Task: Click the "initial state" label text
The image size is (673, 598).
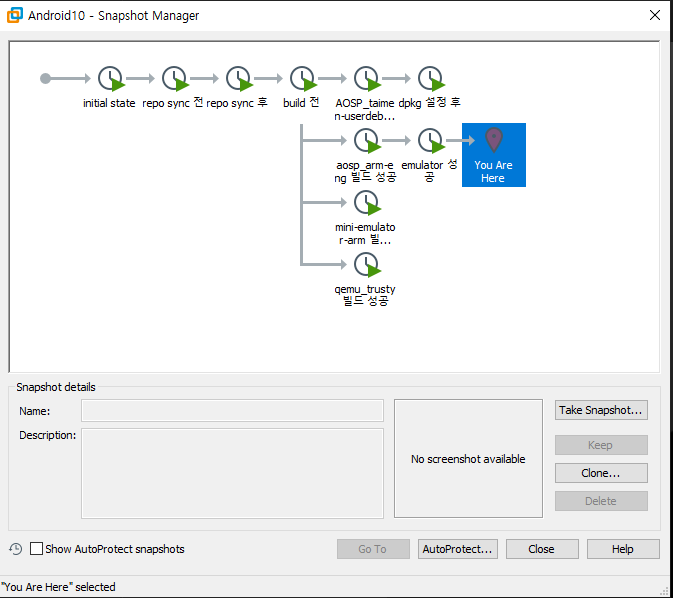Action: click(x=109, y=103)
